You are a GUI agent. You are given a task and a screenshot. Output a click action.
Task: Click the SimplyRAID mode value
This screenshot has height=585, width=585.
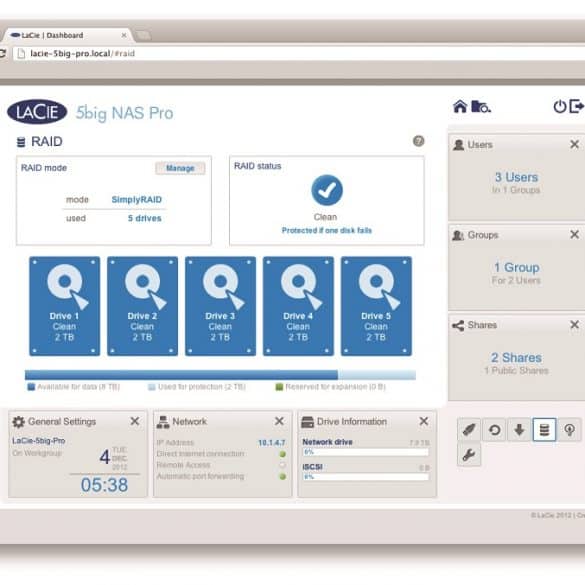click(x=137, y=200)
